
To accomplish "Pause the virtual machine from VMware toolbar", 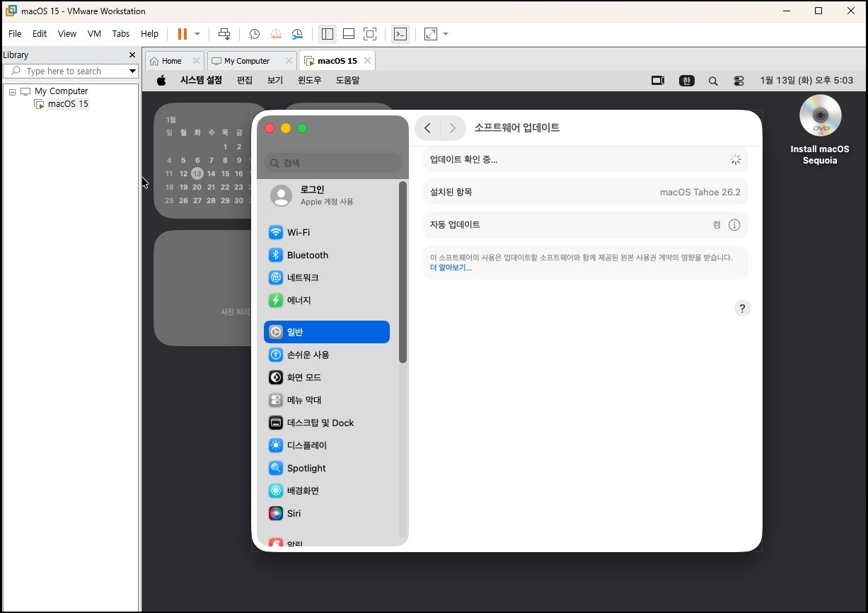I will tap(183, 34).
